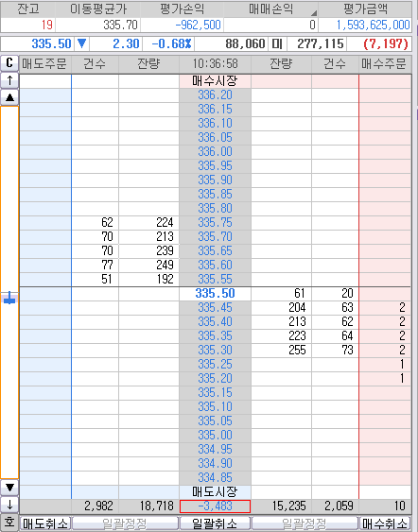Click the price 335.45 row

click(x=215, y=308)
